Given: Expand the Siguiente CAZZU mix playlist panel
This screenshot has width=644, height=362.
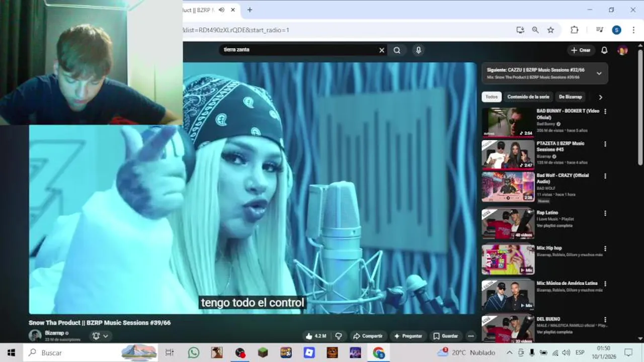Looking at the screenshot, I should [x=599, y=73].
